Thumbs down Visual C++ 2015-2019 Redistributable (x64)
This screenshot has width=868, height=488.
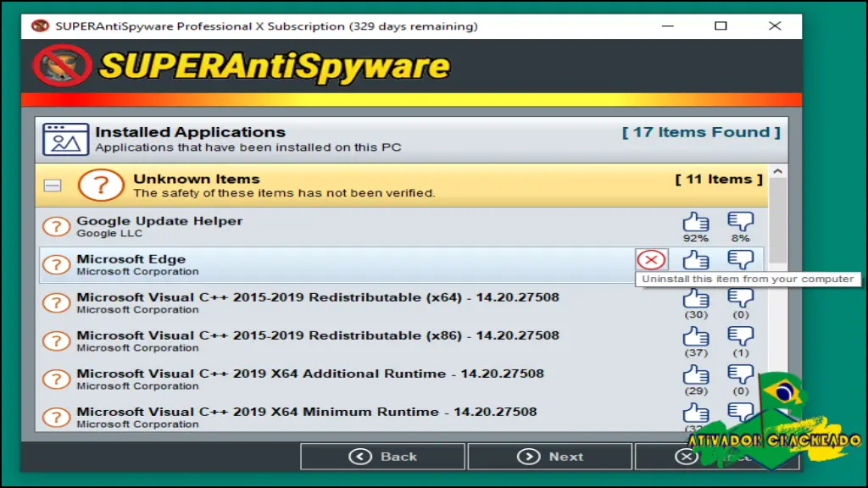[741, 298]
